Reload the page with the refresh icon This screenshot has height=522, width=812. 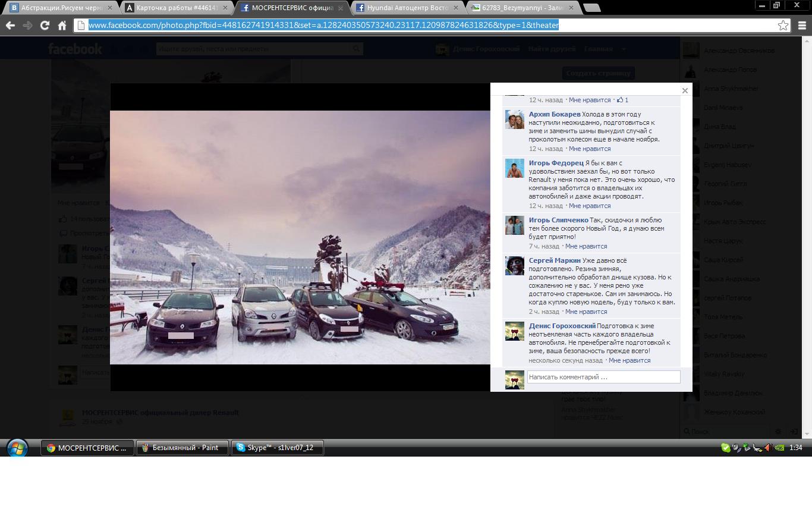[45, 26]
